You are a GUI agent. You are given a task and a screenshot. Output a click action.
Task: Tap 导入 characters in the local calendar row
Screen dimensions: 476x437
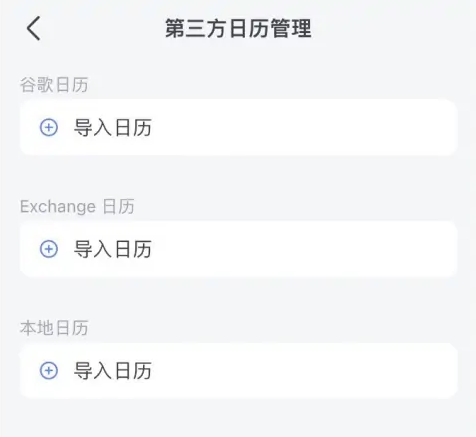click(93, 371)
